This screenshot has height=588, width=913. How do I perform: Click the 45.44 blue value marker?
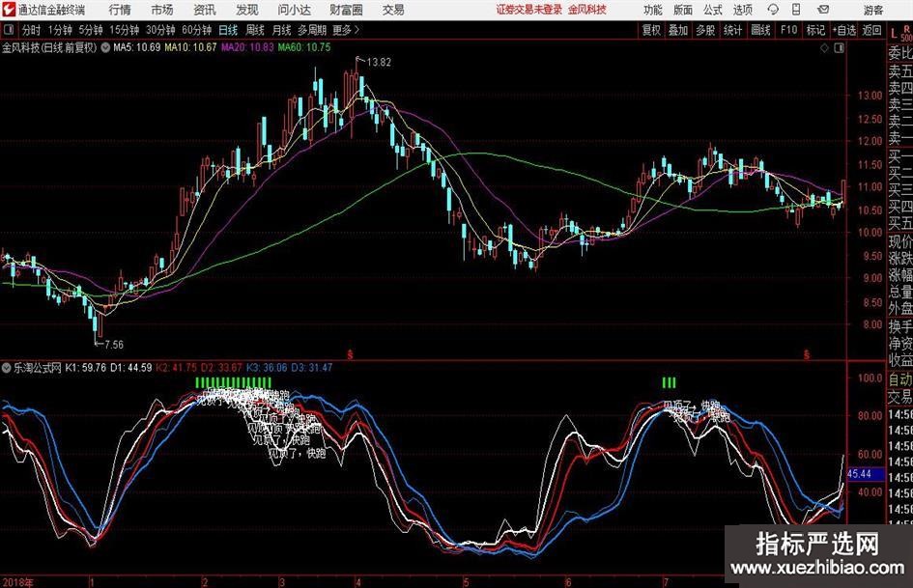click(867, 474)
